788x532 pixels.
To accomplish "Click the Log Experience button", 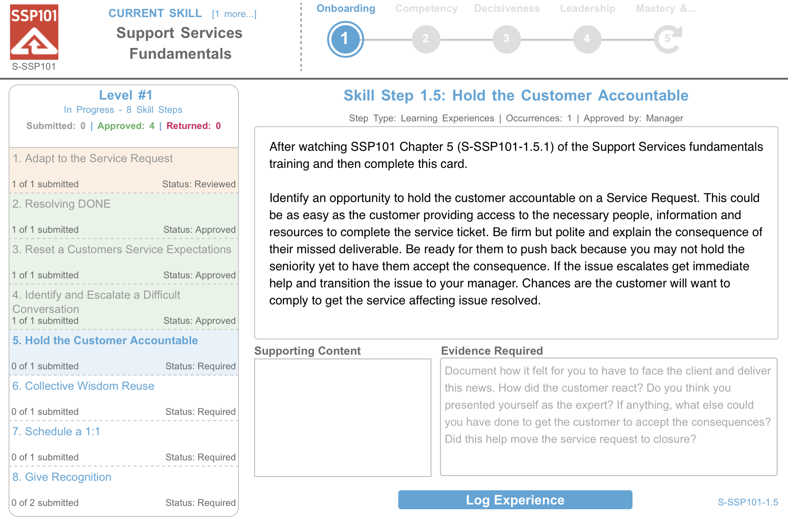I will tap(515, 500).
